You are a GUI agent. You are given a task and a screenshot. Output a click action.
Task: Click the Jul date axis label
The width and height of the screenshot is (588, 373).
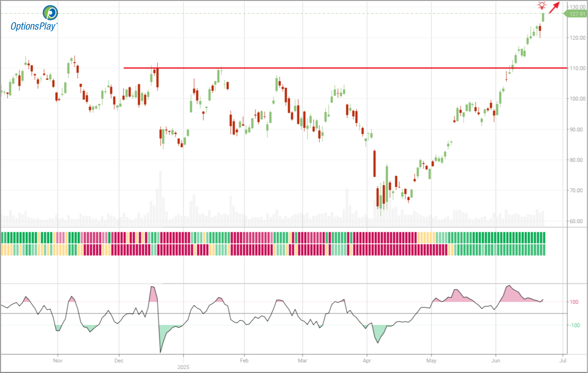tap(563, 361)
